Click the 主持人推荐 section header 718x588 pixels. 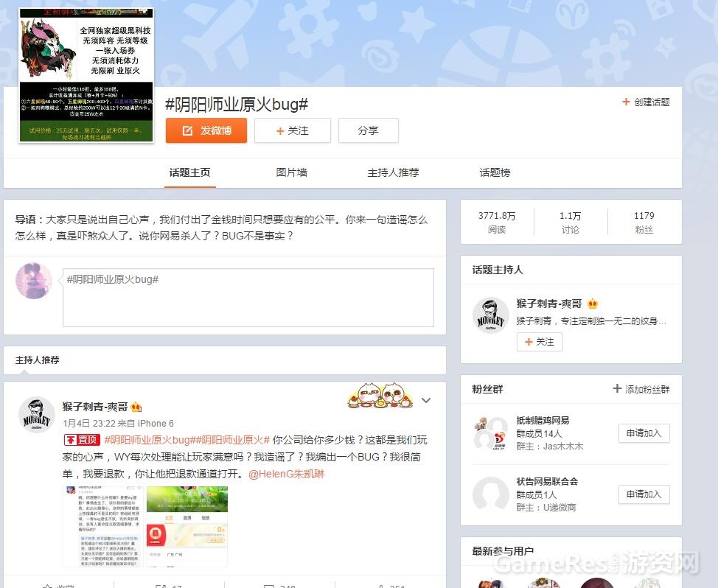pyautogui.click(x=37, y=360)
